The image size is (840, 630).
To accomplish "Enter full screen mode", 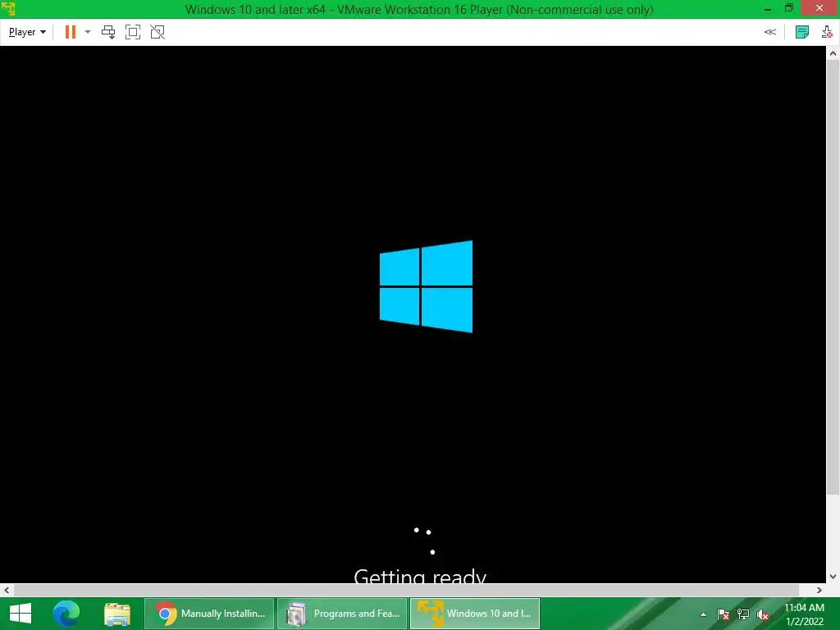I will pos(133,32).
